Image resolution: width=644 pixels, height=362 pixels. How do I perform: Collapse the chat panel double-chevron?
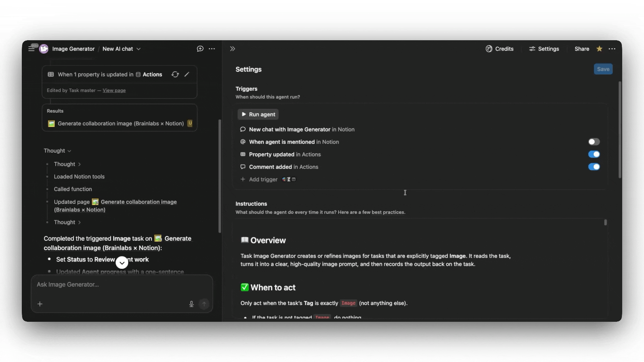tap(232, 49)
